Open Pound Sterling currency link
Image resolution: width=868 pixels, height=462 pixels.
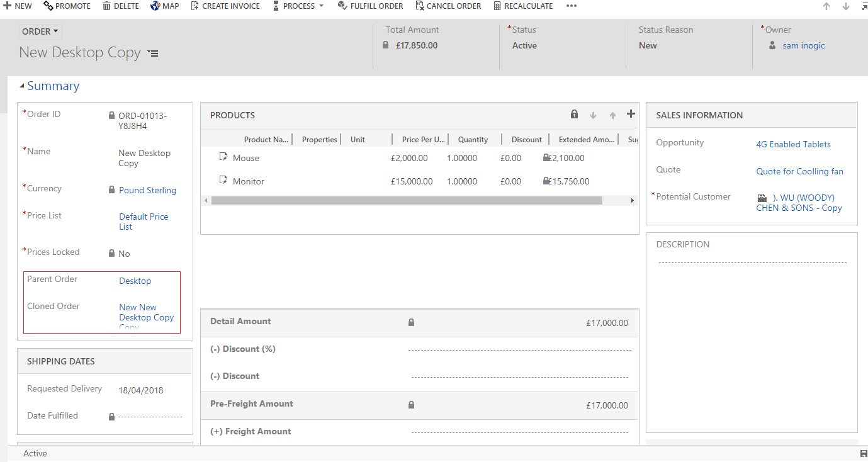coord(147,190)
